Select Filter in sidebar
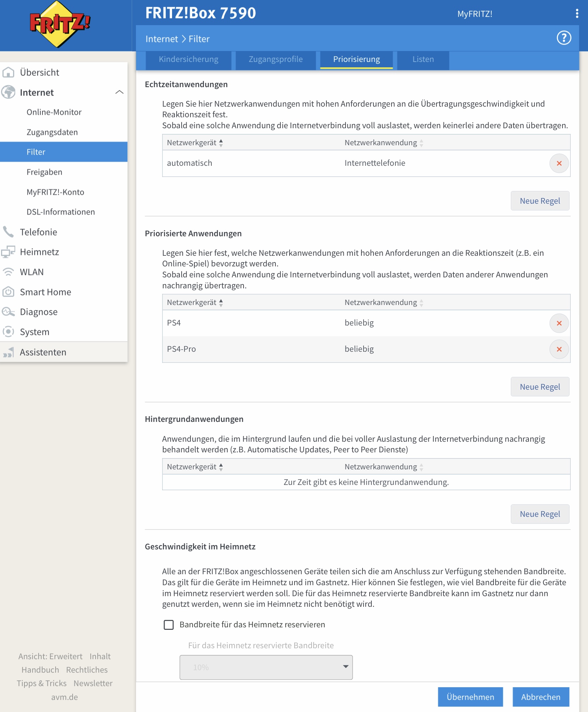This screenshot has width=588, height=712. pos(64,152)
